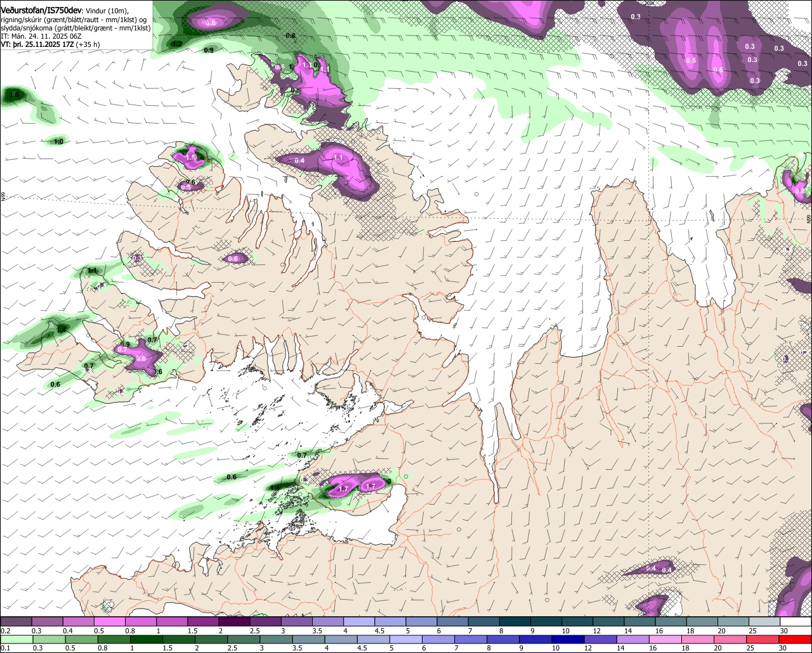Image resolution: width=812 pixels, height=653 pixels.
Task: Select the bottom-row swatch above the lower '0.3' label
Action: (49, 639)
